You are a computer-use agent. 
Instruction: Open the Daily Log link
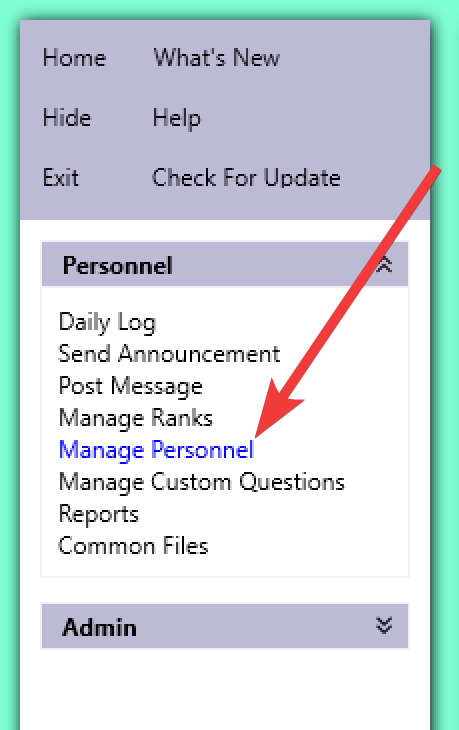(107, 323)
